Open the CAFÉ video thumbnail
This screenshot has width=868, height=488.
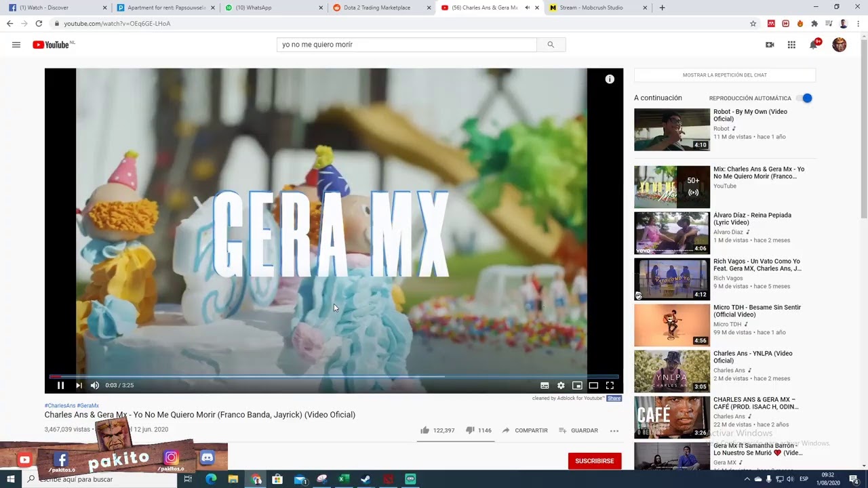click(x=672, y=418)
